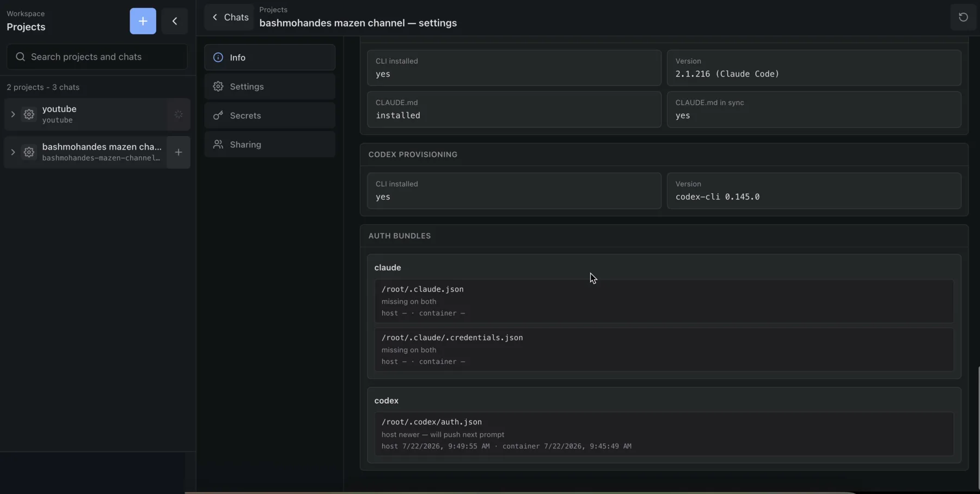
Task: Click the version 2.1.216 (Claude Code) value
Action: pyautogui.click(x=727, y=74)
